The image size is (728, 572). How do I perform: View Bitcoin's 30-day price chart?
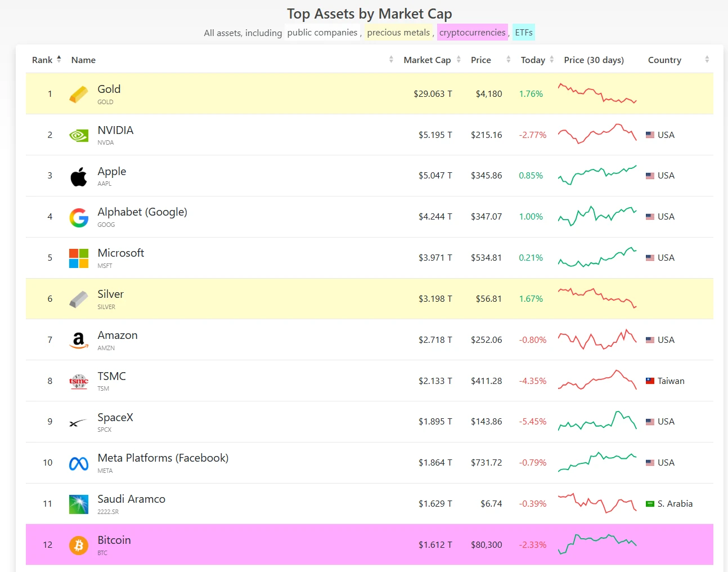[x=597, y=544]
